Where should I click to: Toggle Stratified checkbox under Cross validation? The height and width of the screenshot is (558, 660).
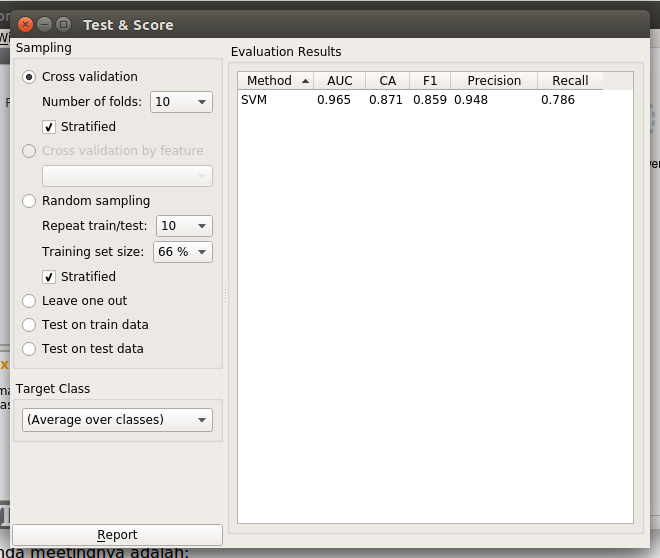coord(49,127)
